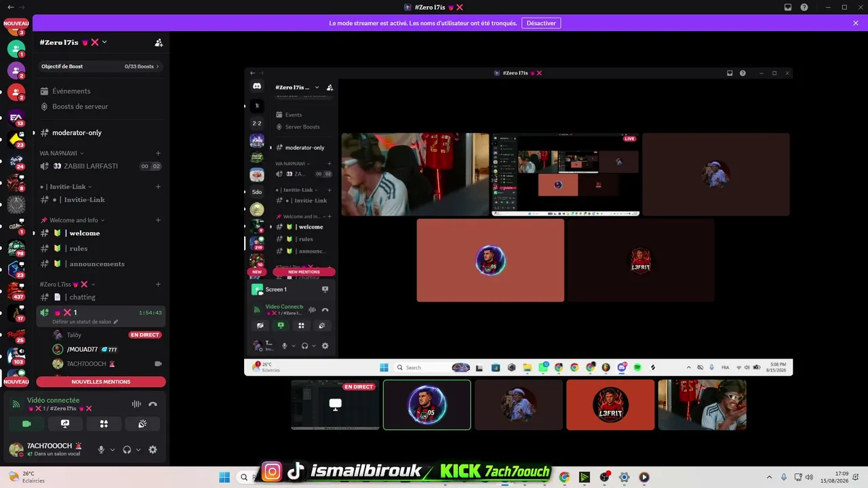Screen dimensions: 868x488
Task: Click the 7ACH7OOOCH user avatar panel
Action: coord(47,449)
